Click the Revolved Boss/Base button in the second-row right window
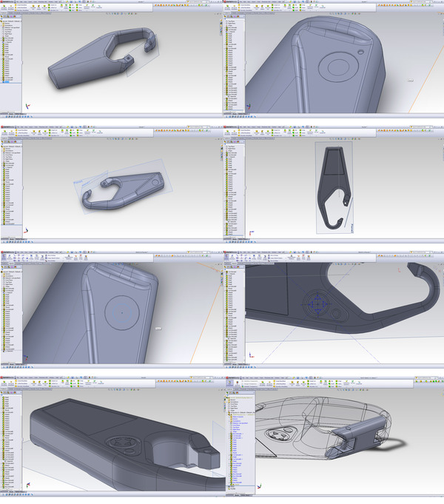Image resolution: width=444 pixels, height=504 pixels. [234, 133]
